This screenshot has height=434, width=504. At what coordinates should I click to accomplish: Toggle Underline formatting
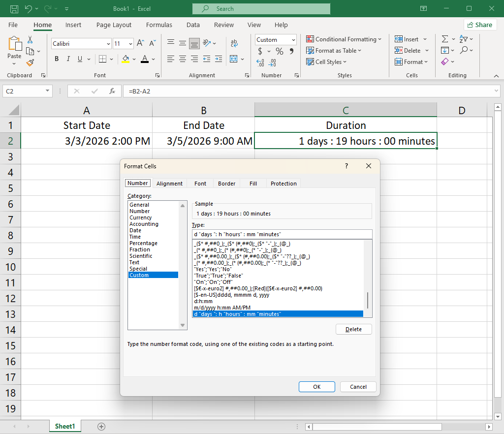click(x=80, y=59)
